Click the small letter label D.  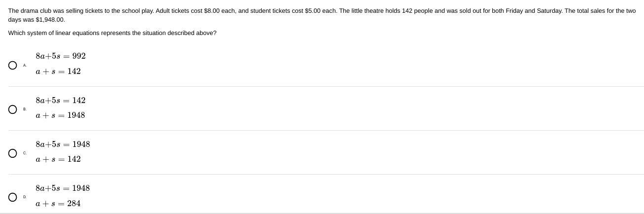click(x=25, y=197)
